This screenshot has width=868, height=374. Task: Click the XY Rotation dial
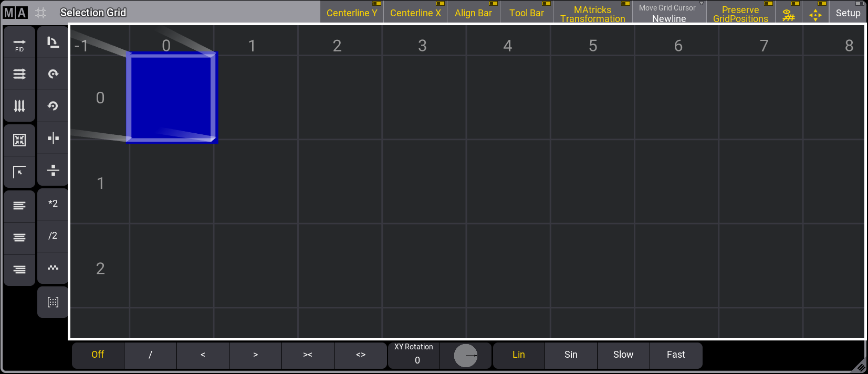(x=465, y=356)
